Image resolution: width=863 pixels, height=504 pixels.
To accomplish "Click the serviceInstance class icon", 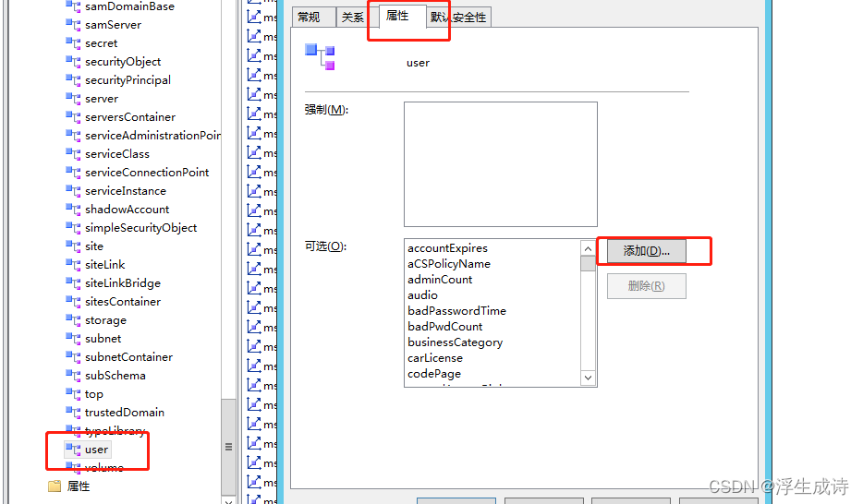I will point(73,190).
